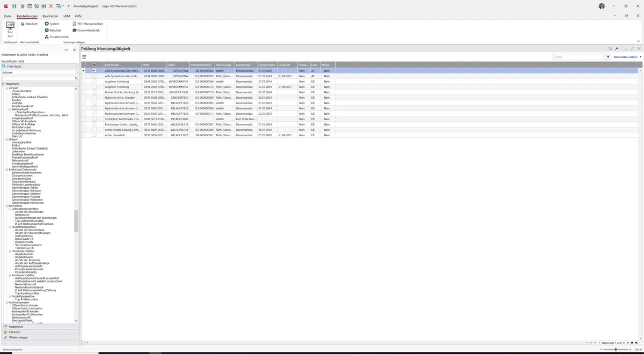The width and height of the screenshot is (644, 354).
Task: Adjust the zoom slider in the status bar
Action: pos(616,349)
